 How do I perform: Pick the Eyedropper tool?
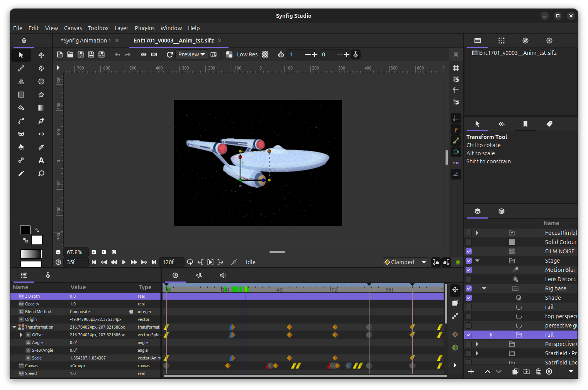point(41,147)
